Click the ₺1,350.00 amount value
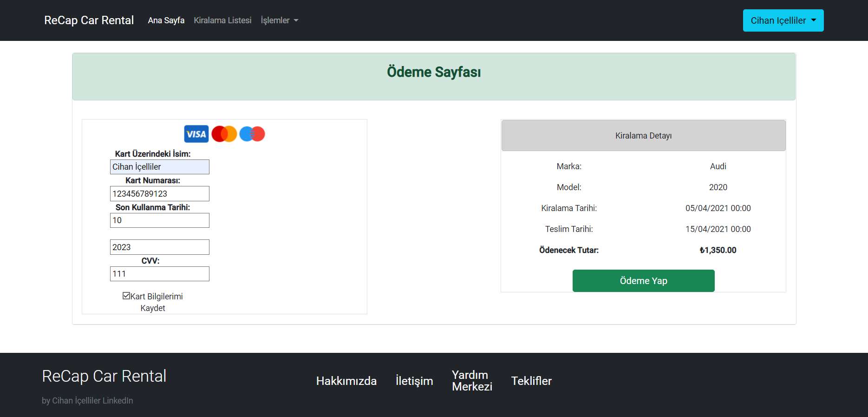The width and height of the screenshot is (868, 417). coord(718,250)
